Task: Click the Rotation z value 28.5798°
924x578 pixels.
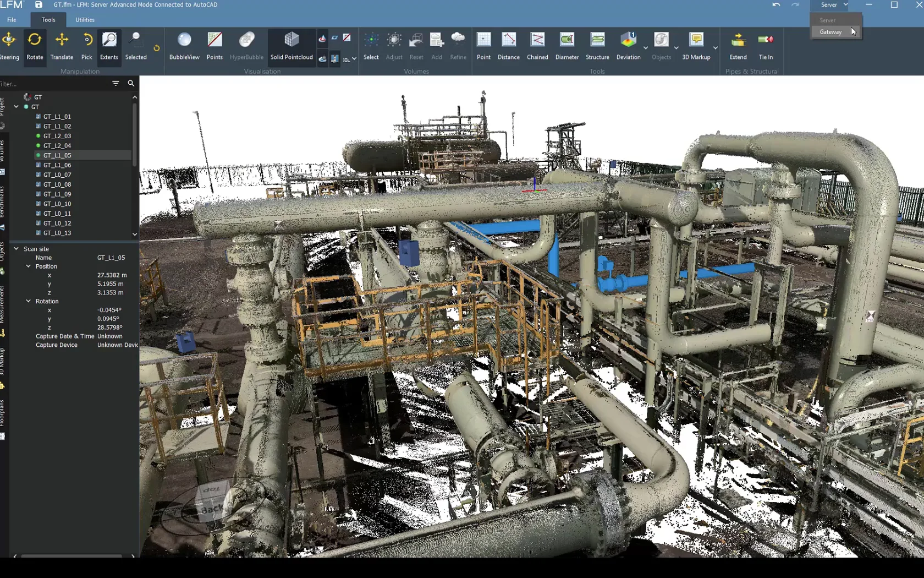Action: pyautogui.click(x=110, y=328)
